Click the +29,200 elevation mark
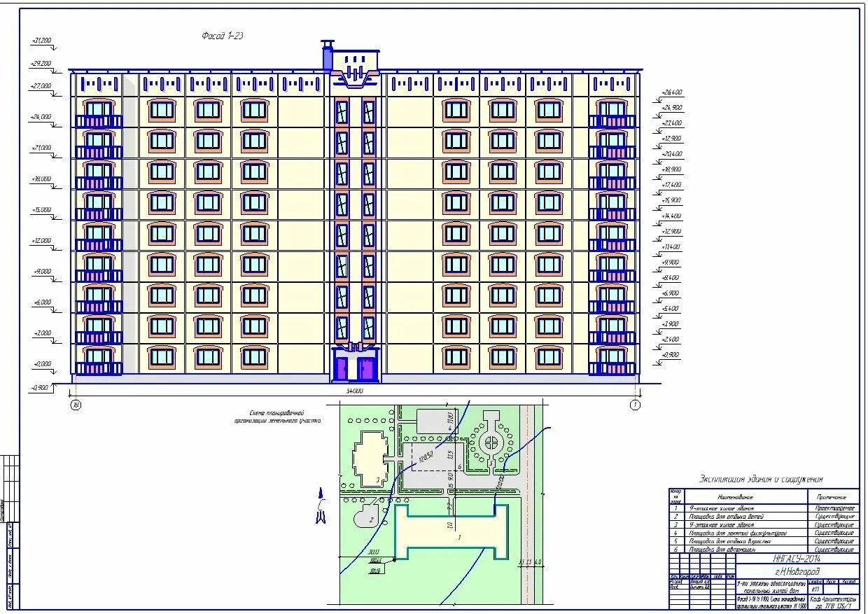This screenshot has height=614, width=868. coord(41,64)
